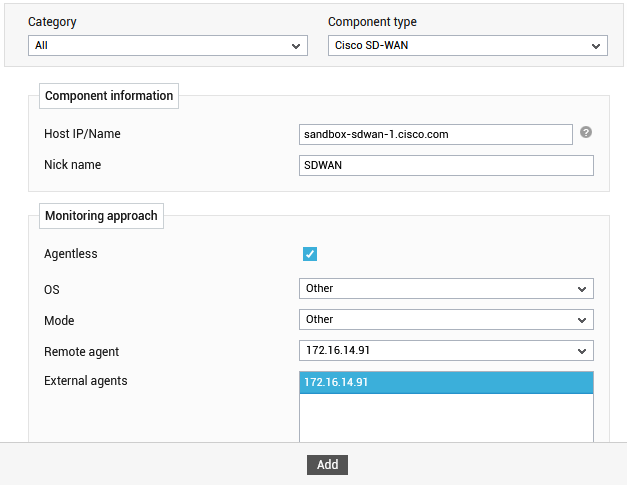
Task: Click the Add button
Action: (x=327, y=465)
